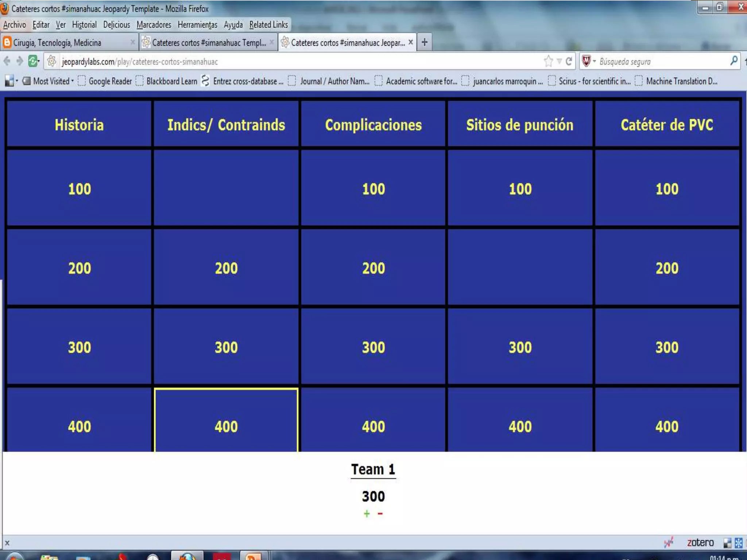Click the search magnifier icon
Viewport: 747px width, 560px height.
(x=734, y=61)
